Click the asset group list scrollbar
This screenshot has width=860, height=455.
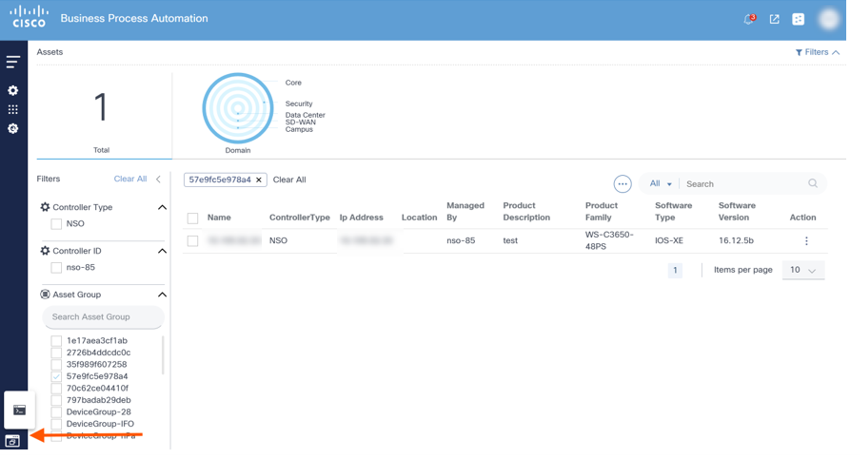pos(162,355)
